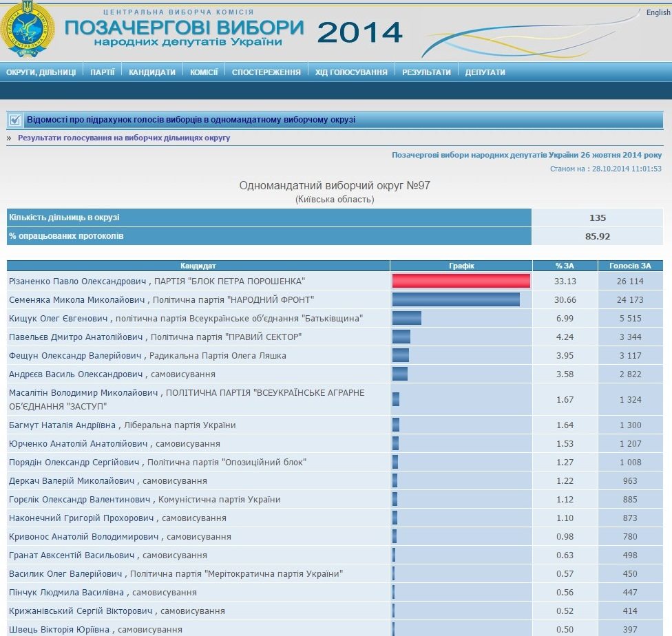Open the РЕЗУЛЬТАТИ menu

click(x=426, y=72)
